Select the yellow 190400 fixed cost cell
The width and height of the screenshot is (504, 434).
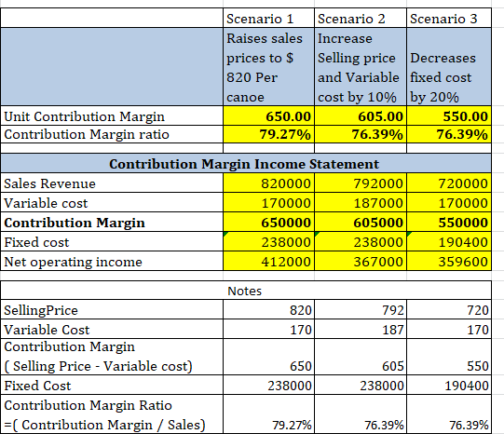[x=449, y=242]
